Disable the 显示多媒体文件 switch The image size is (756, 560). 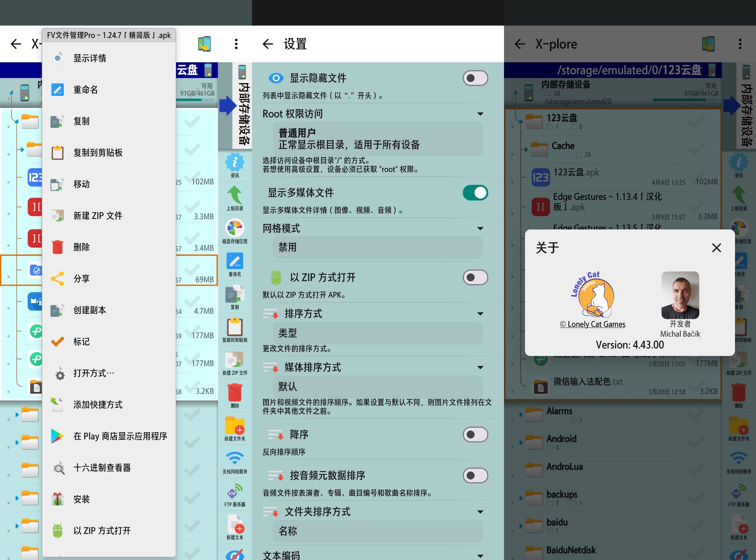[x=475, y=193]
